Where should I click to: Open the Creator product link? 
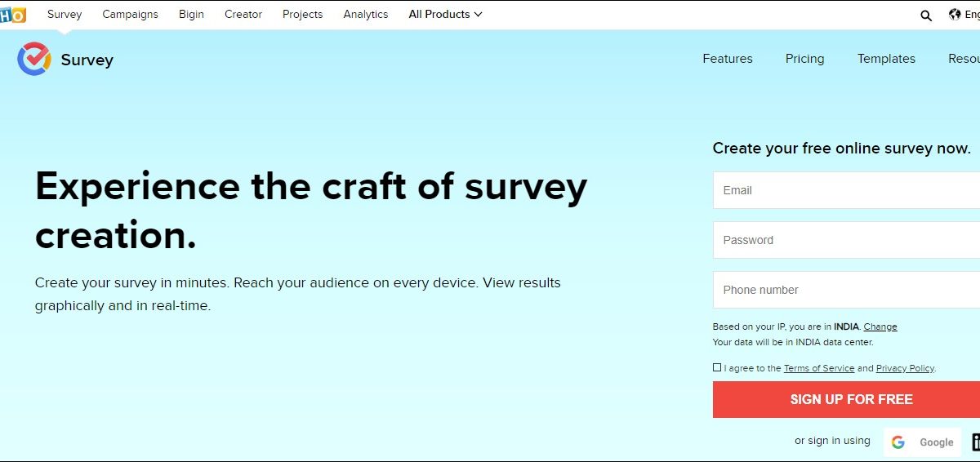point(243,15)
